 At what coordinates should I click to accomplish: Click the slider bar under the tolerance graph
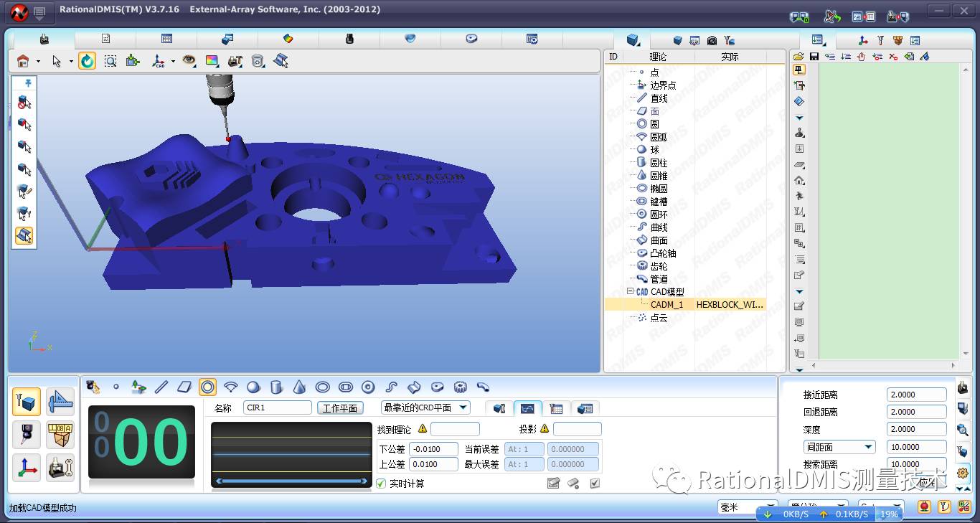[x=291, y=481]
